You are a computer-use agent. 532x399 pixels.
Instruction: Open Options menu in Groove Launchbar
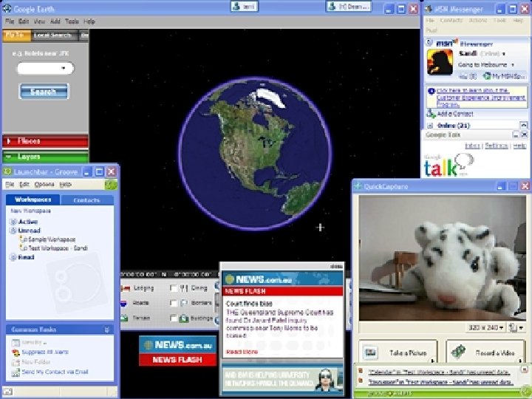click(x=44, y=184)
